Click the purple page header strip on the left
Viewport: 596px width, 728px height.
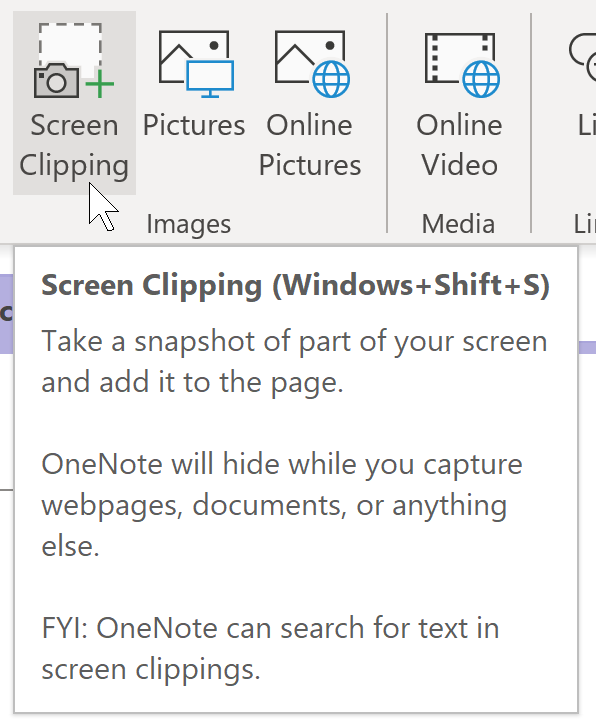[x=6, y=314]
